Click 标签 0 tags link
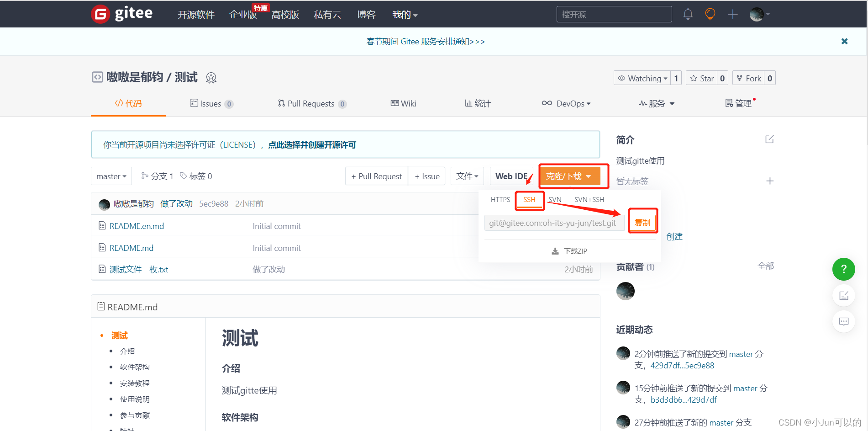The width and height of the screenshot is (868, 431). click(196, 176)
